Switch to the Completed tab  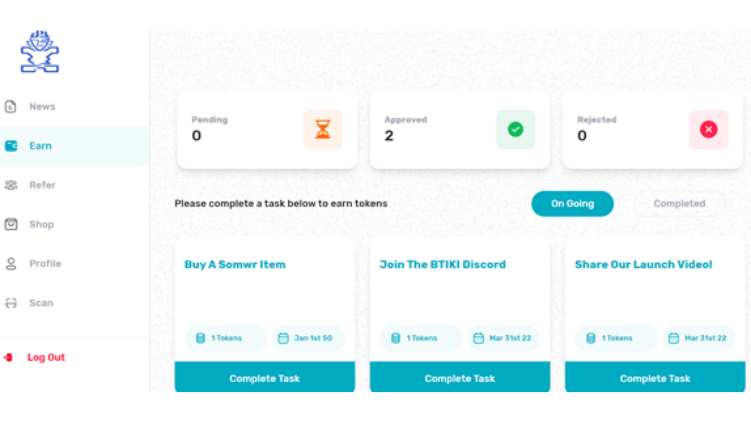tap(679, 204)
